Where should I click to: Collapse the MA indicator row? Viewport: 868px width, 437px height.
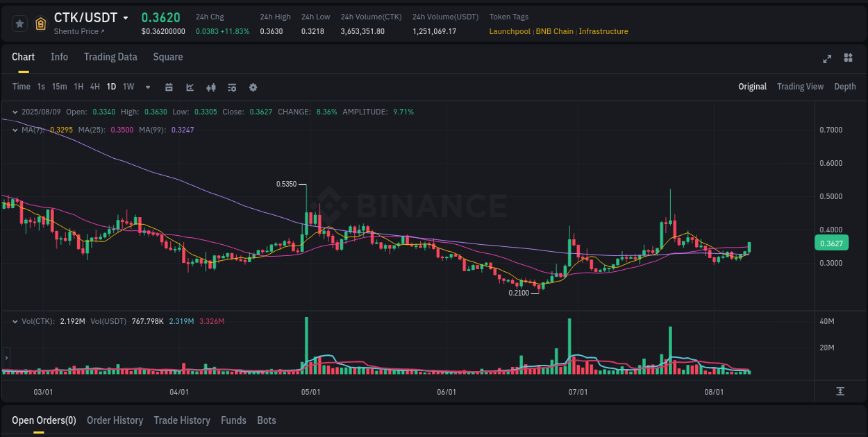click(x=15, y=130)
